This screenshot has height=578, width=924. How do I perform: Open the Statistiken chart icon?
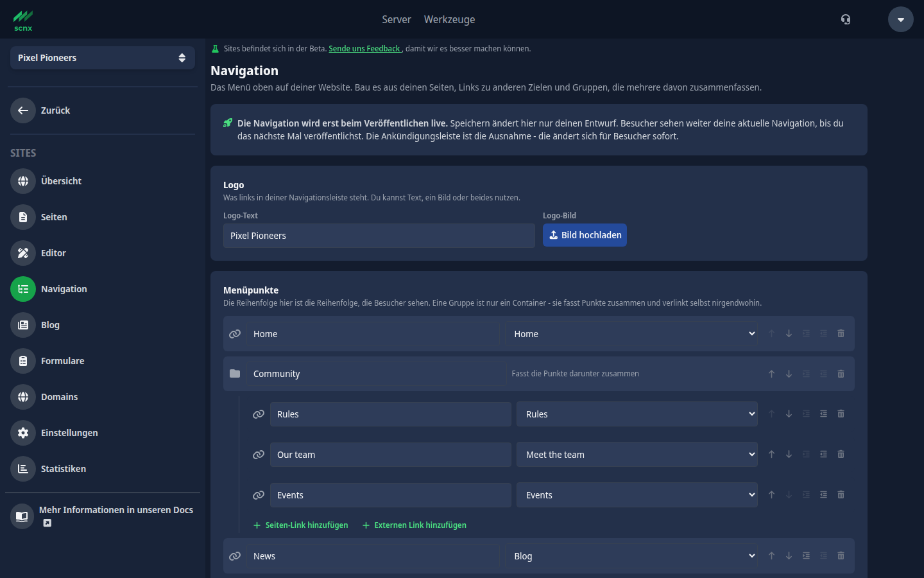23,469
